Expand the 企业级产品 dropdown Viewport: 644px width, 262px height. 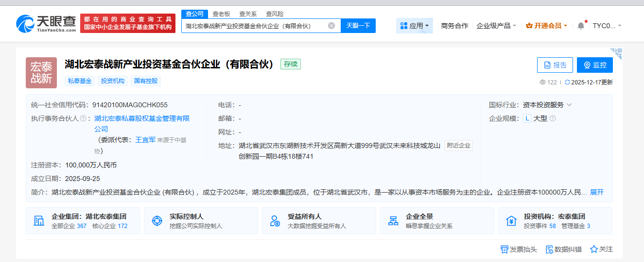click(496, 26)
